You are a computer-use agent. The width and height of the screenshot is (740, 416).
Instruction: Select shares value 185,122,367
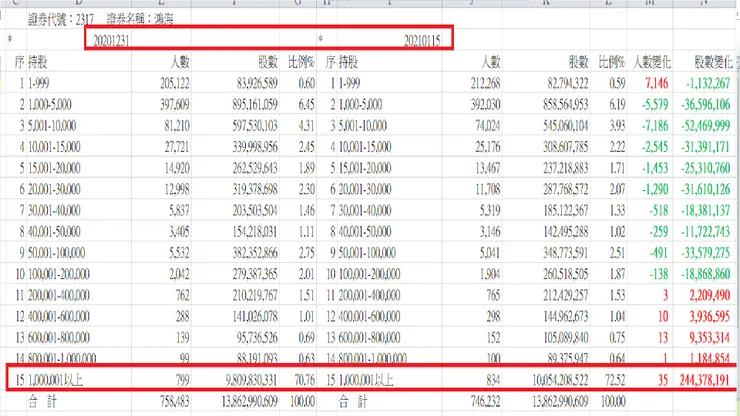(565, 211)
